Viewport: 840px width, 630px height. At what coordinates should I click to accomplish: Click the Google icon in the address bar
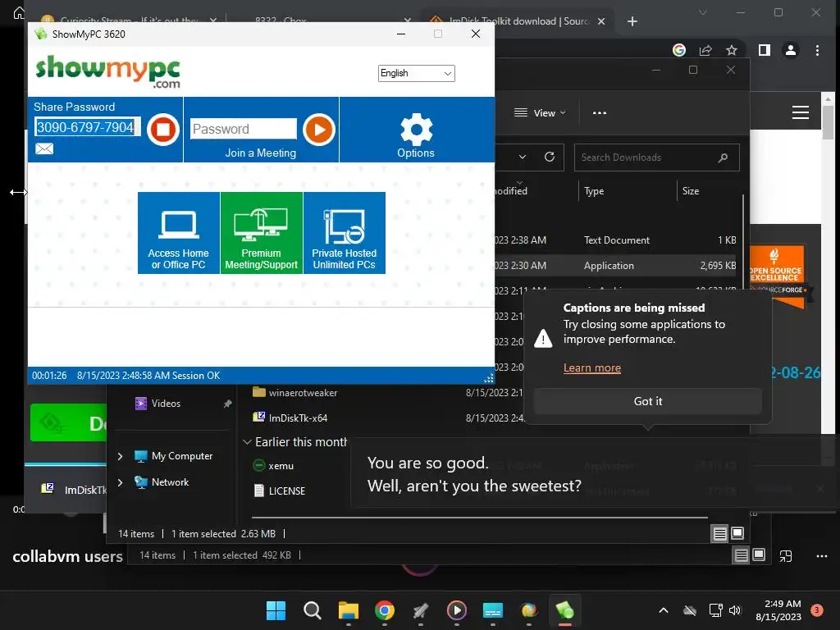[x=679, y=50]
